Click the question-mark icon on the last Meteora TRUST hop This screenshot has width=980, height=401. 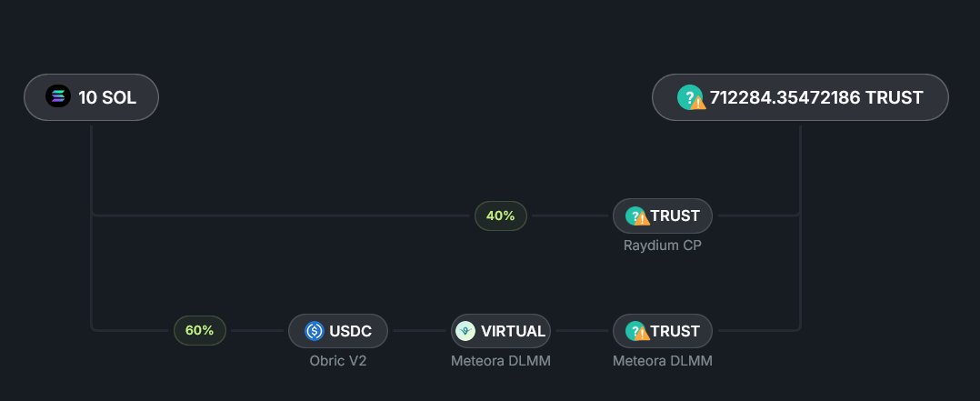635,331
